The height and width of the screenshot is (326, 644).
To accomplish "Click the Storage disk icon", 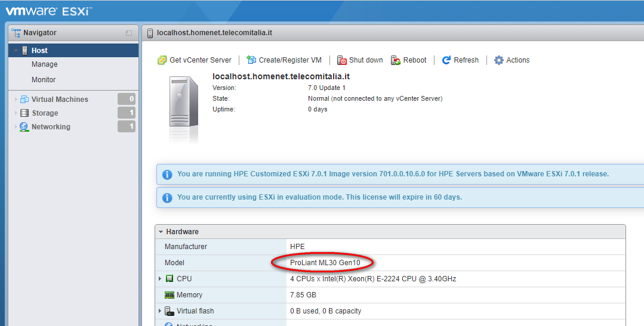I will pos(24,113).
